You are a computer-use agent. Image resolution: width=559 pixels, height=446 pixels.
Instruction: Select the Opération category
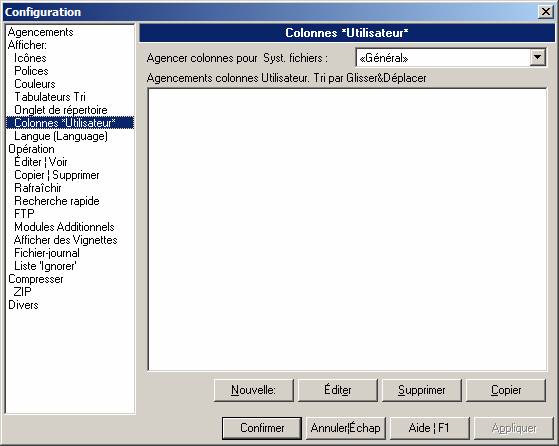point(31,149)
